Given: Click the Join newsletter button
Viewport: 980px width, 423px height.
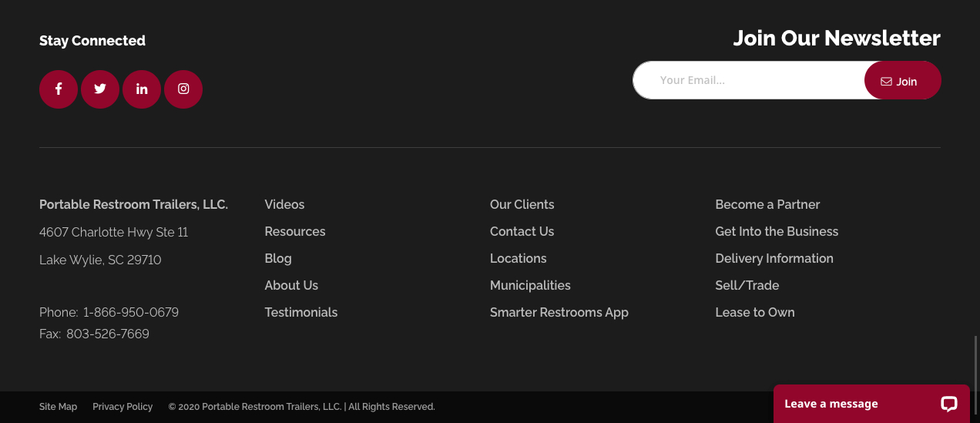Looking at the screenshot, I should click(x=902, y=81).
